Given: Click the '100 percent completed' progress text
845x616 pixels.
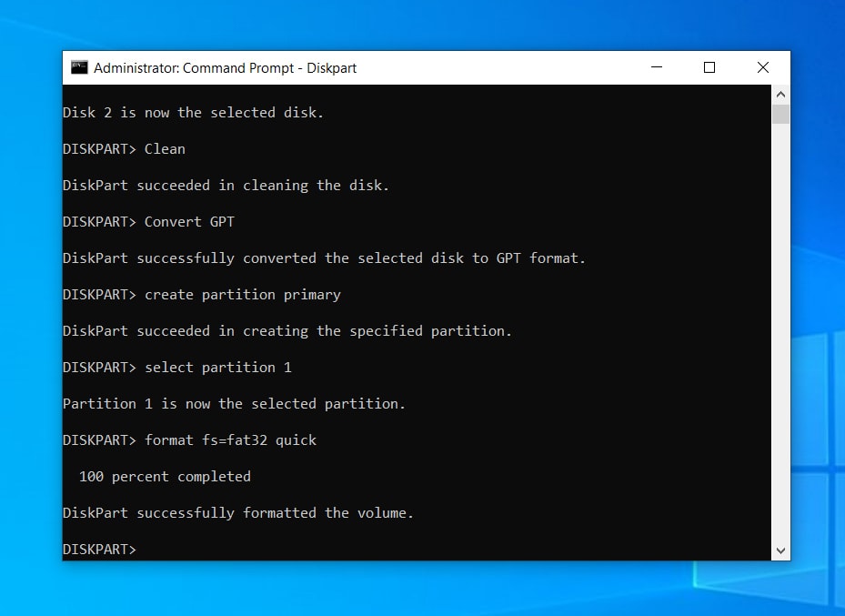Looking at the screenshot, I should click(x=165, y=476).
